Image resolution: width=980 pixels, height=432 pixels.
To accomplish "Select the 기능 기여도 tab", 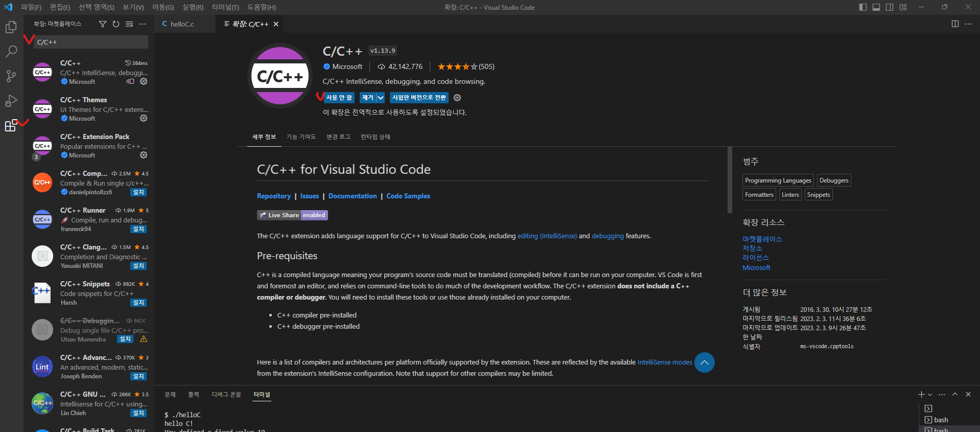I will (x=301, y=137).
